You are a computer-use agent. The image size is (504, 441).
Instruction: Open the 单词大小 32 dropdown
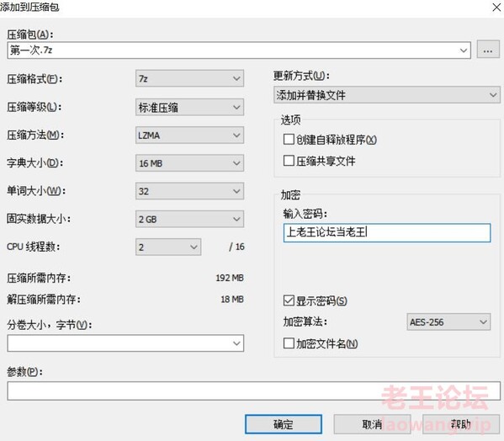pos(189,191)
